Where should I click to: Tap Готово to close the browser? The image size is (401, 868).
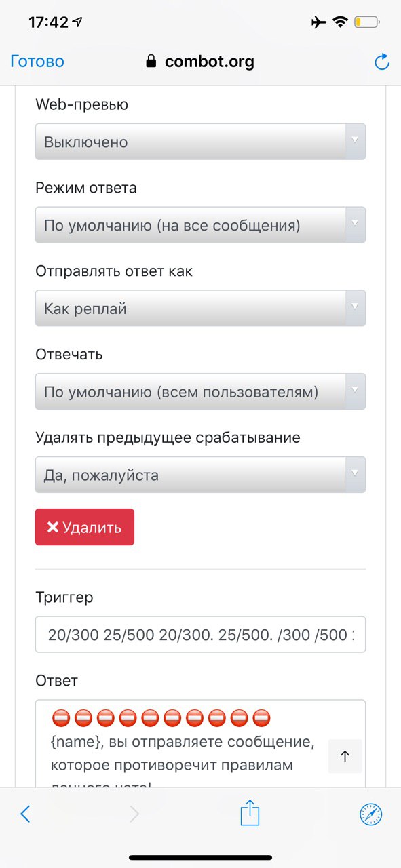[x=37, y=62]
